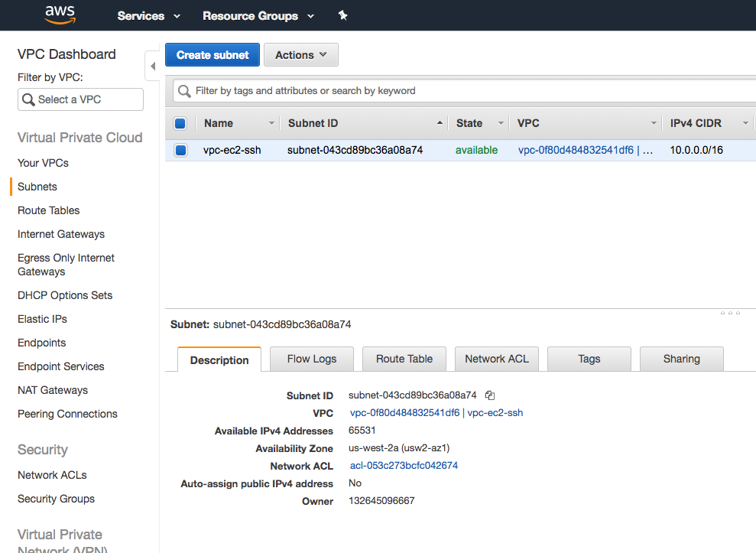Open Security Groups in the sidebar

pos(56,499)
